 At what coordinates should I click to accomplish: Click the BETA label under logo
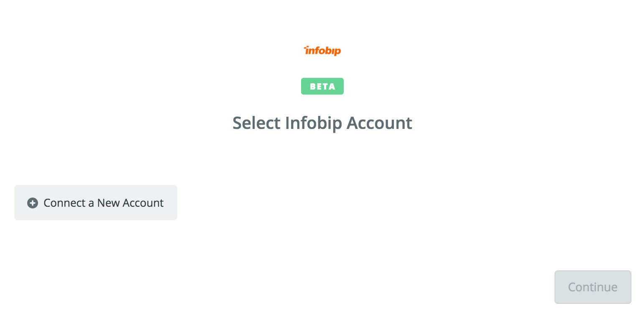pyautogui.click(x=322, y=86)
